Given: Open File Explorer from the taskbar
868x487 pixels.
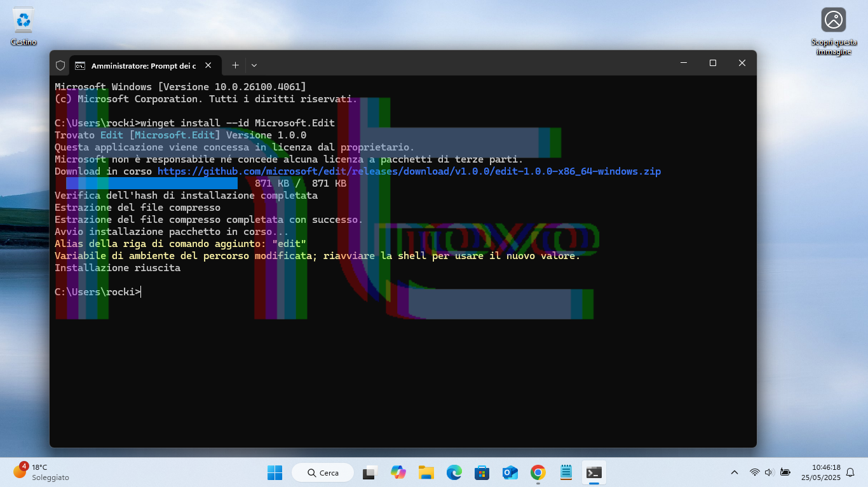Looking at the screenshot, I should click(426, 472).
